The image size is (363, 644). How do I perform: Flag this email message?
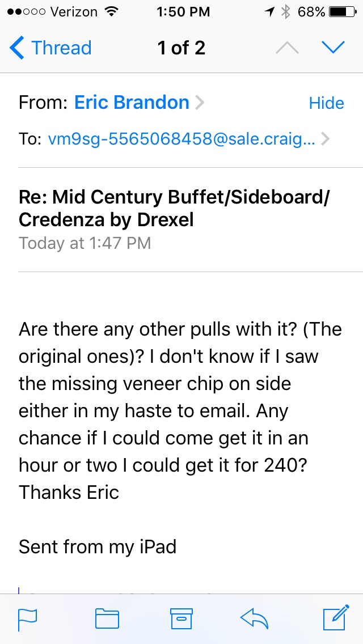click(x=27, y=619)
